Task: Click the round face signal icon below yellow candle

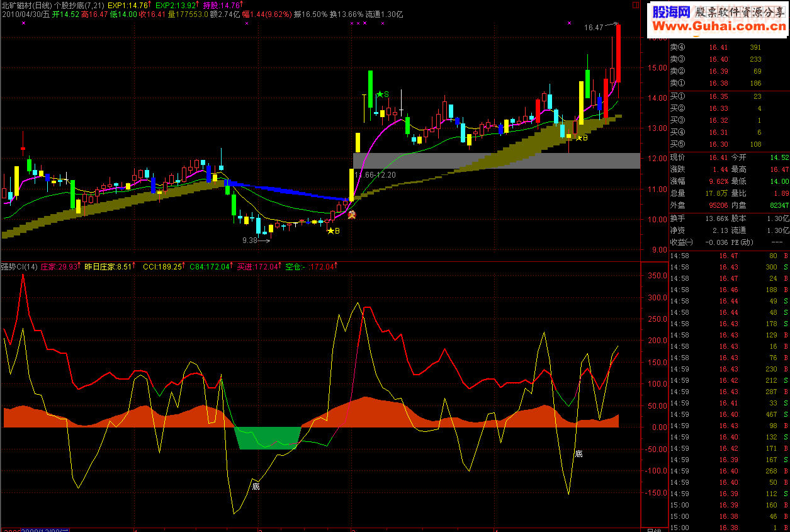Action: coord(353,215)
